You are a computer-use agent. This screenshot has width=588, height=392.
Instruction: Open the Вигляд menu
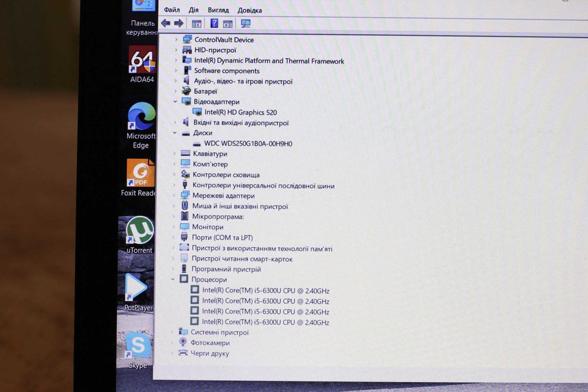tap(218, 10)
